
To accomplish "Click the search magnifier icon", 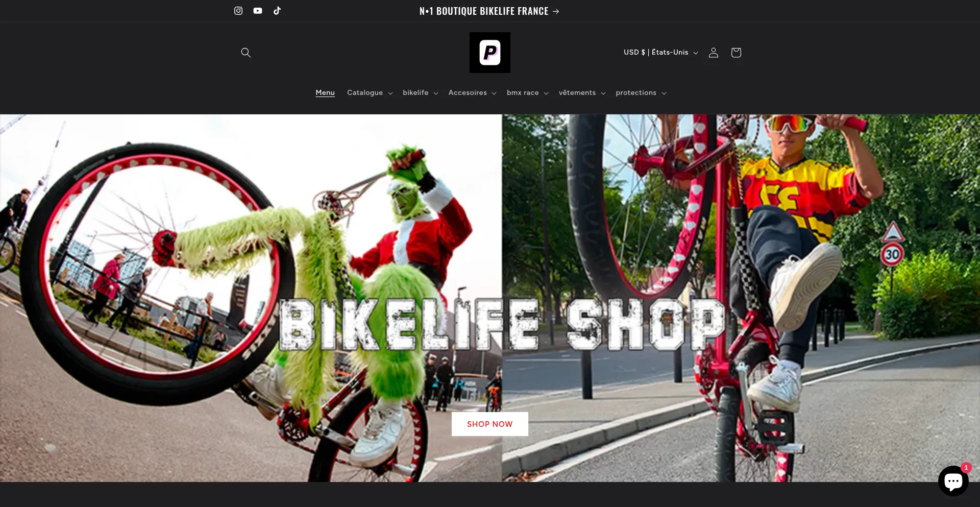I will (x=246, y=53).
